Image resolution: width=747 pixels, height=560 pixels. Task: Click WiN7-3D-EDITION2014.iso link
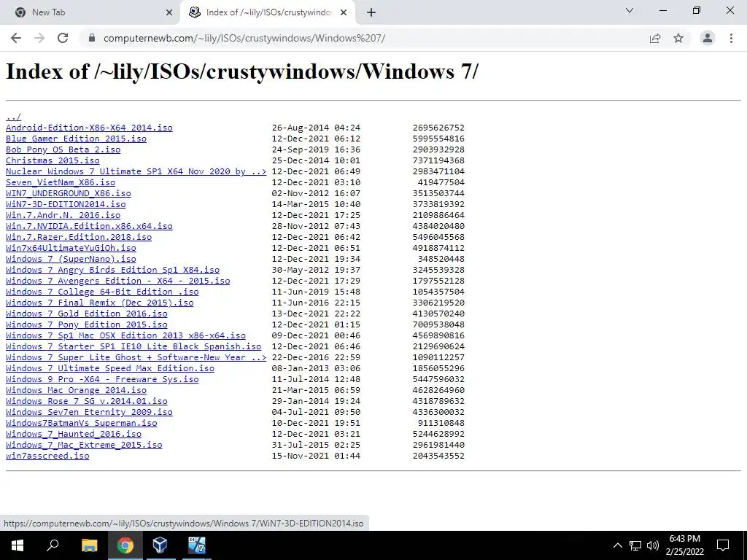[x=66, y=204]
